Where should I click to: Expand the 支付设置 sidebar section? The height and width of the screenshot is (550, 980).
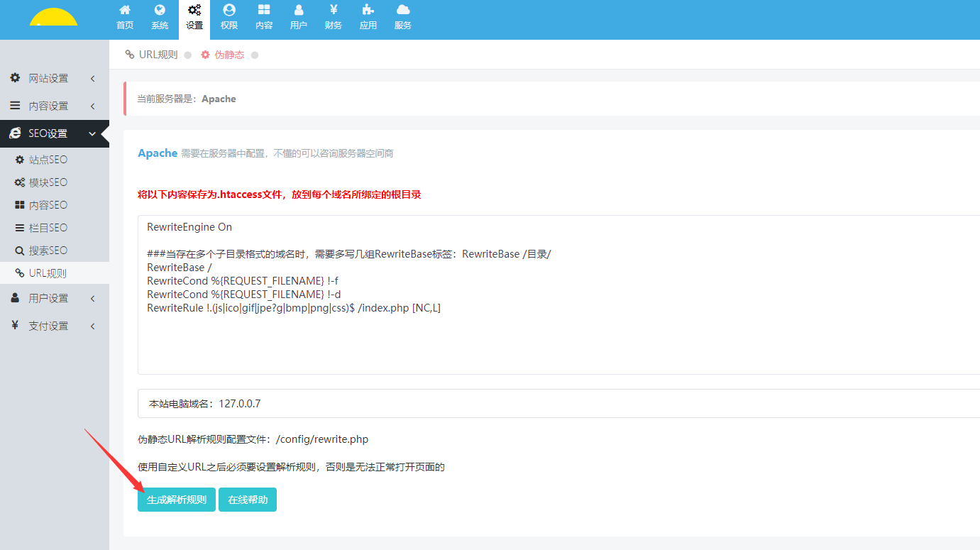[x=54, y=326]
